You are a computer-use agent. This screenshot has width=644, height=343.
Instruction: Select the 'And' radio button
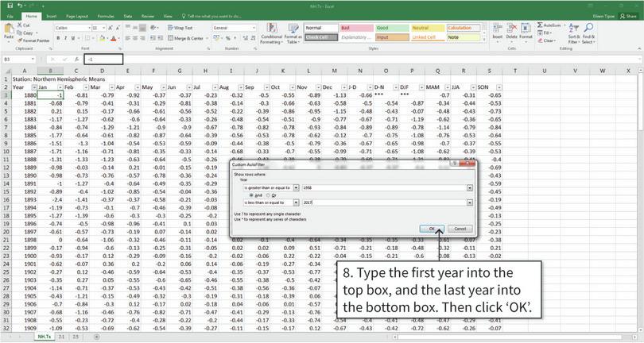point(254,195)
